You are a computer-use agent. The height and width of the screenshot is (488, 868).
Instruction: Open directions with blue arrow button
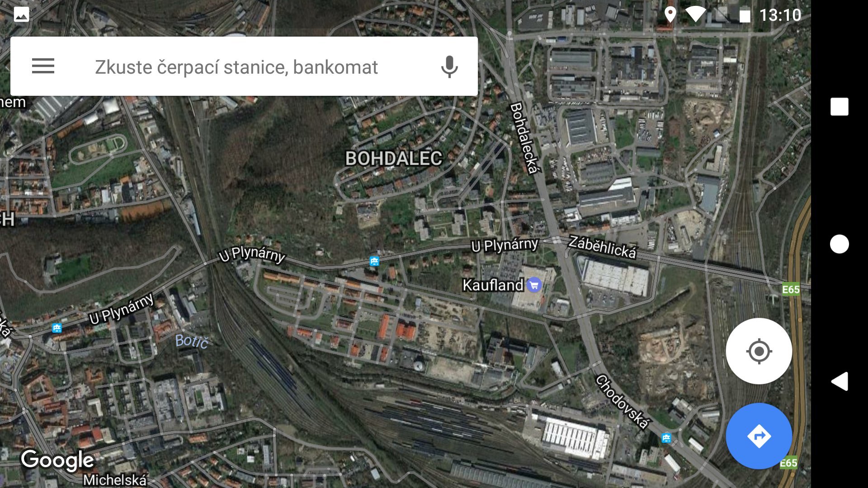(x=759, y=436)
